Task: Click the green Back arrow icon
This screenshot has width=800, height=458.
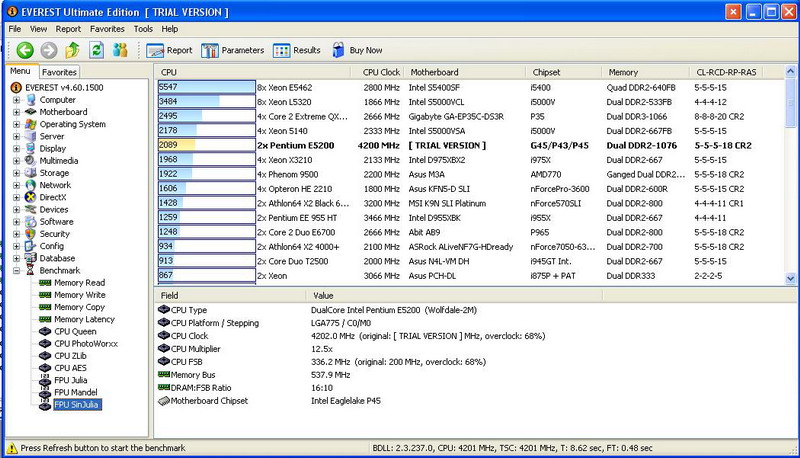Action: click(25, 50)
